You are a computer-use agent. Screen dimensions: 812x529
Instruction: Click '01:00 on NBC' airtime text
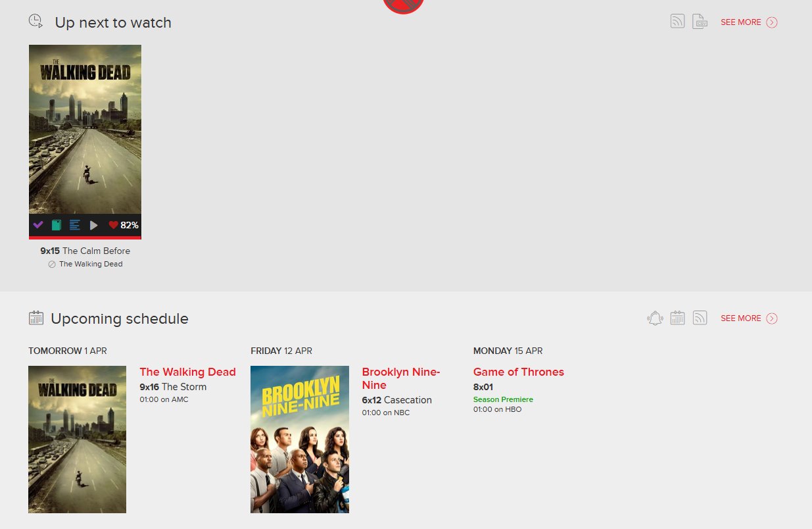[386, 413]
